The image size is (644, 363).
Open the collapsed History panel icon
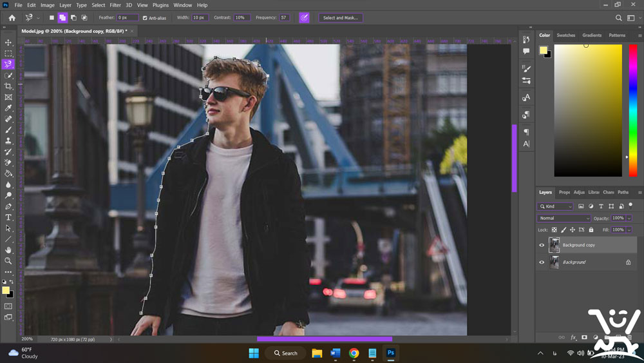pos(526,39)
